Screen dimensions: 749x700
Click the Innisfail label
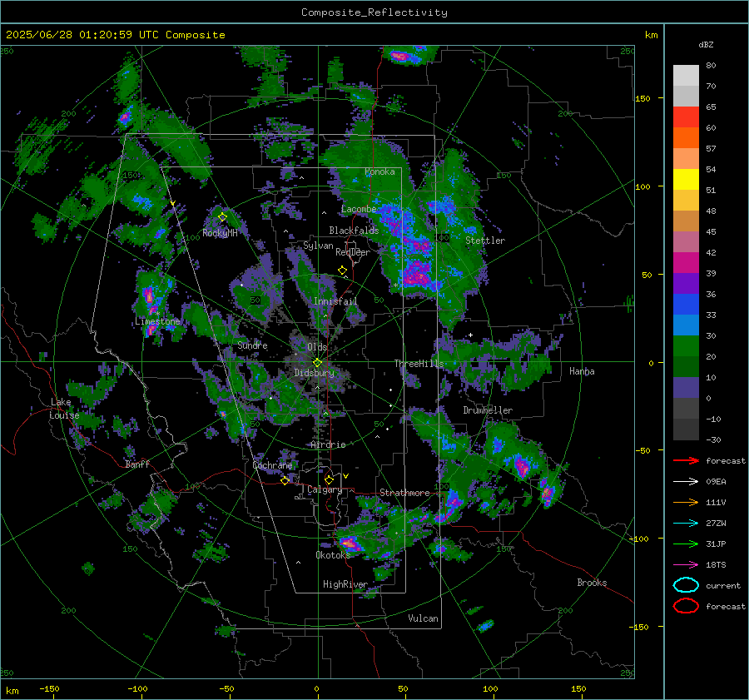pyautogui.click(x=335, y=301)
